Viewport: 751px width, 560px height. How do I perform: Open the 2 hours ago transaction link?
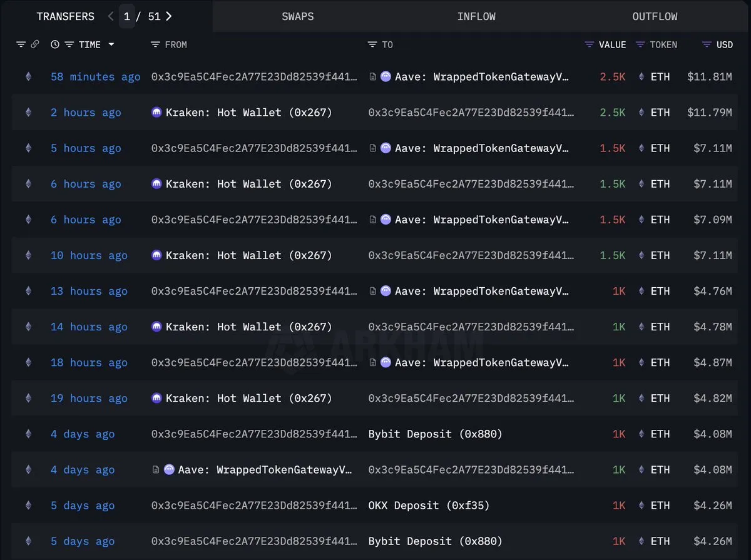click(86, 113)
